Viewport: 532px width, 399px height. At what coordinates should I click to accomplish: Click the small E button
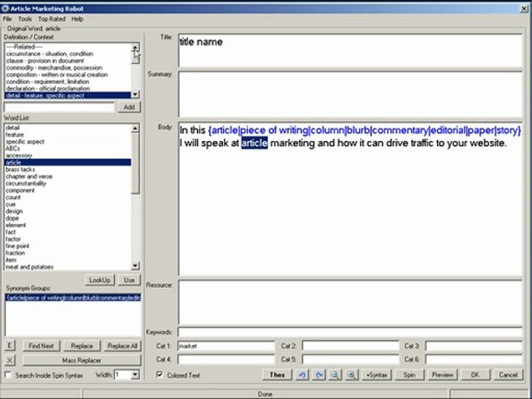[9, 346]
